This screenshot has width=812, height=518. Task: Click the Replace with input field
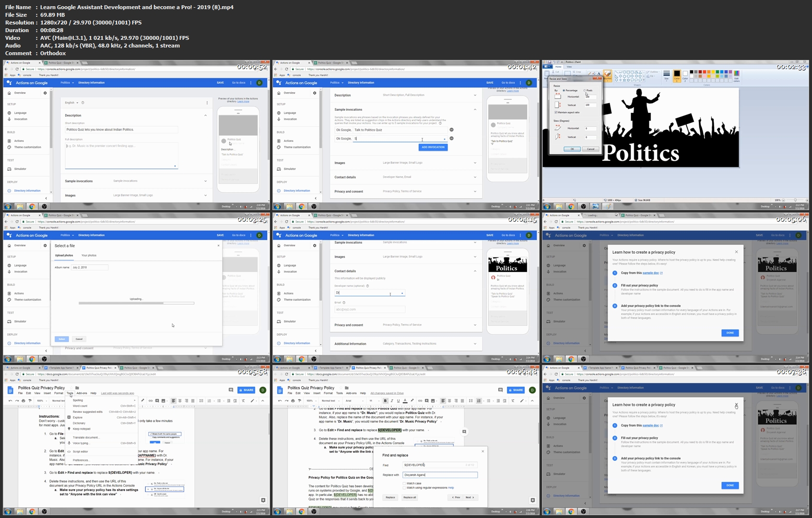[440, 475]
